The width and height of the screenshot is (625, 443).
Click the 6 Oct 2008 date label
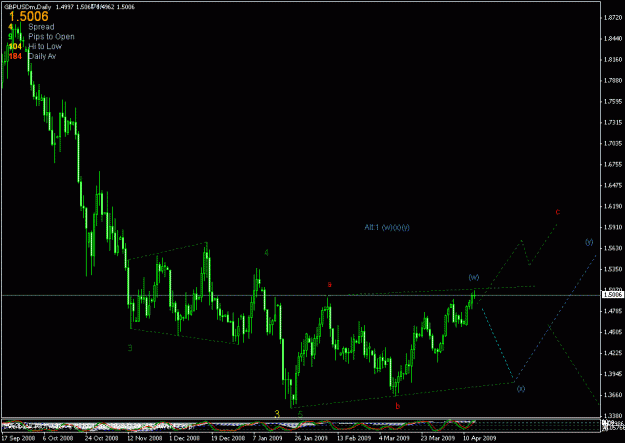point(58,438)
